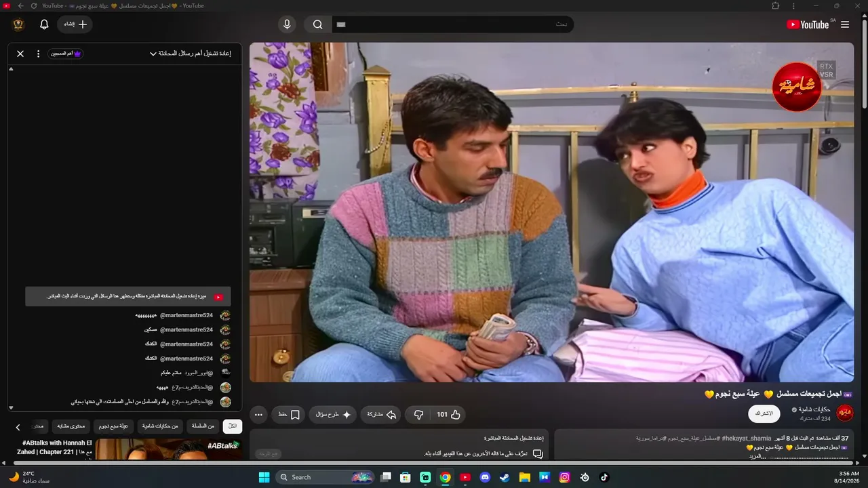Ask a question with طرح سؤال
This screenshot has width=868, height=488.
pyautogui.click(x=333, y=414)
